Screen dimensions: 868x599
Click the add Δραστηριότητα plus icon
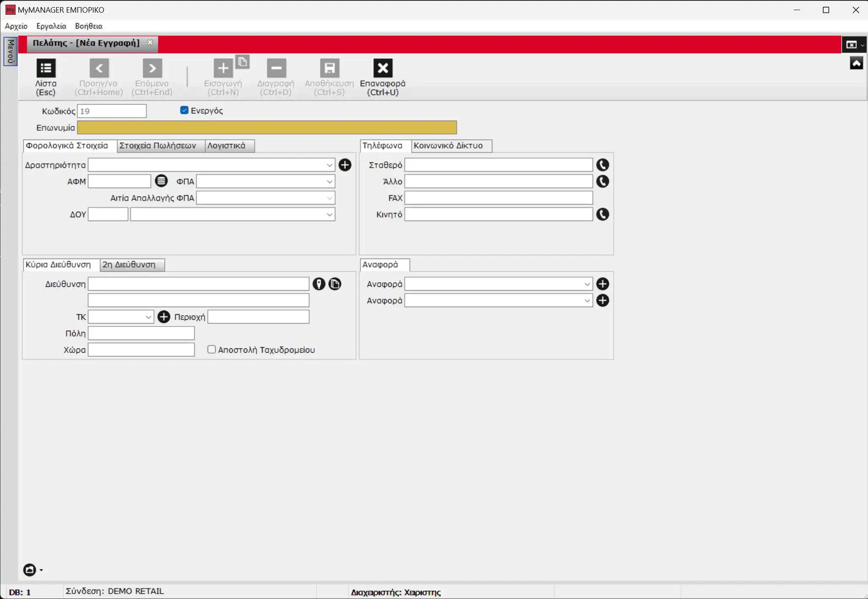coord(345,165)
